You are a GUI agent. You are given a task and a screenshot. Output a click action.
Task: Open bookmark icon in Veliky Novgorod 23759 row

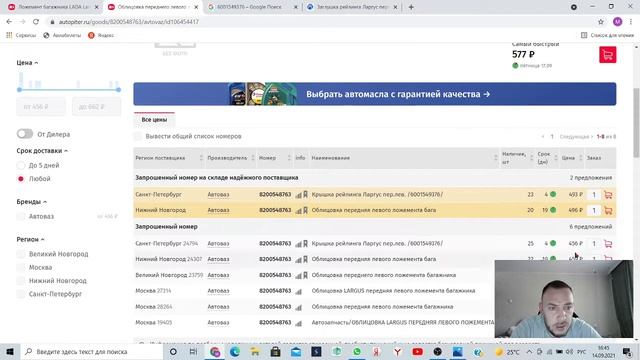click(305, 275)
